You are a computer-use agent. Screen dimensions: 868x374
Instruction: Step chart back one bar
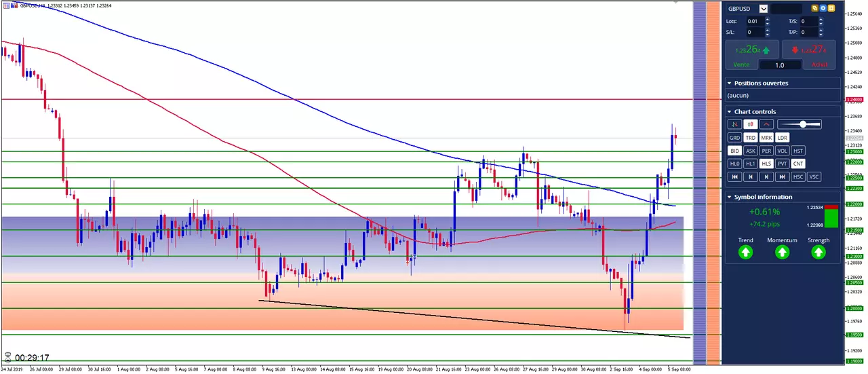coord(751,176)
